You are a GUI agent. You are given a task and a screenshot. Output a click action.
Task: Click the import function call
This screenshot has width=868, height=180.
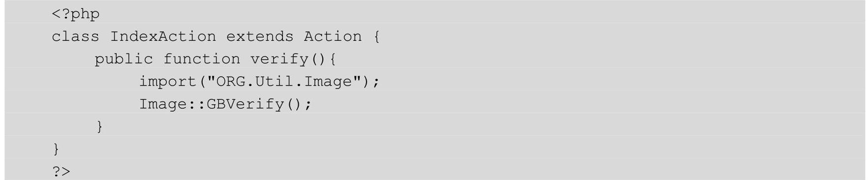point(168,82)
